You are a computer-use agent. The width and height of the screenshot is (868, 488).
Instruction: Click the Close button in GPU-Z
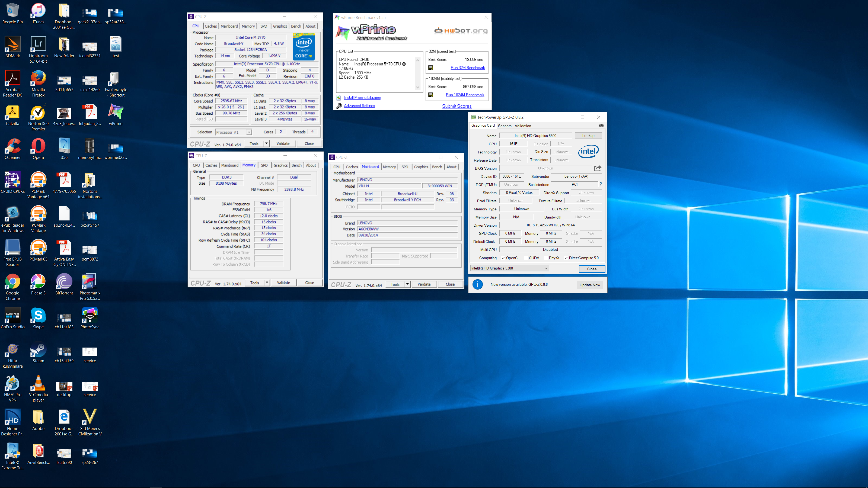click(x=592, y=269)
